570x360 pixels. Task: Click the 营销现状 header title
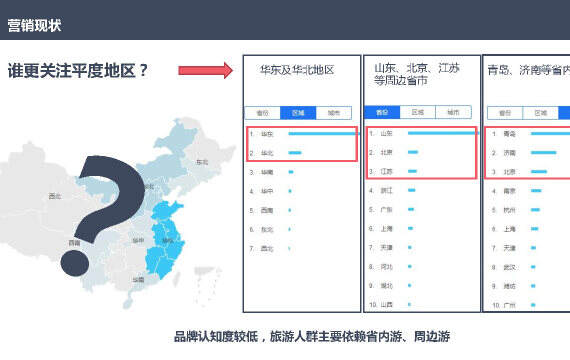(x=34, y=25)
